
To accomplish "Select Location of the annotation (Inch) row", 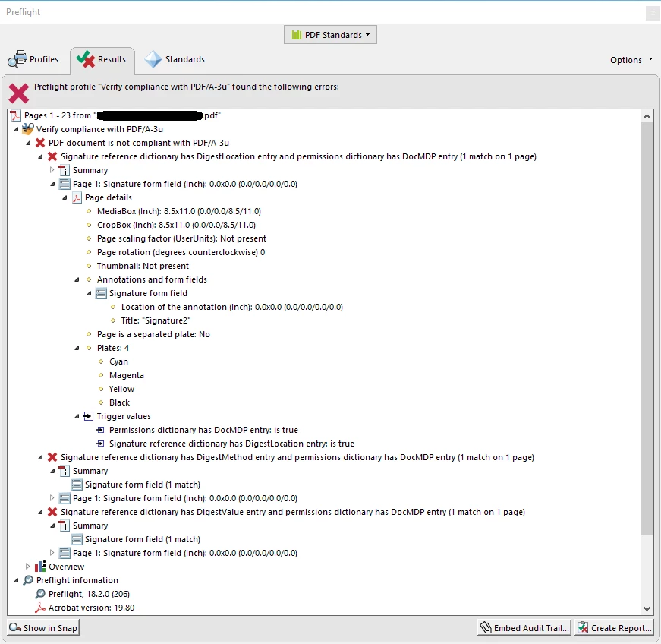I will tap(232, 307).
